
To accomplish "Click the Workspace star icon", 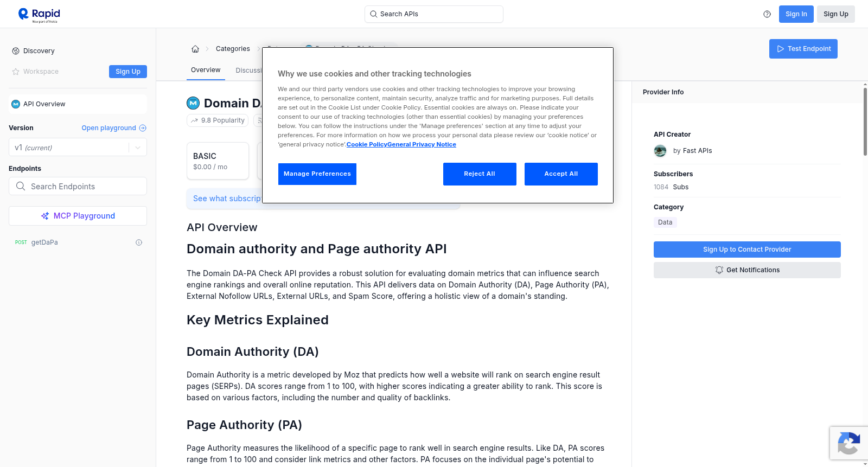I will click(x=16, y=72).
